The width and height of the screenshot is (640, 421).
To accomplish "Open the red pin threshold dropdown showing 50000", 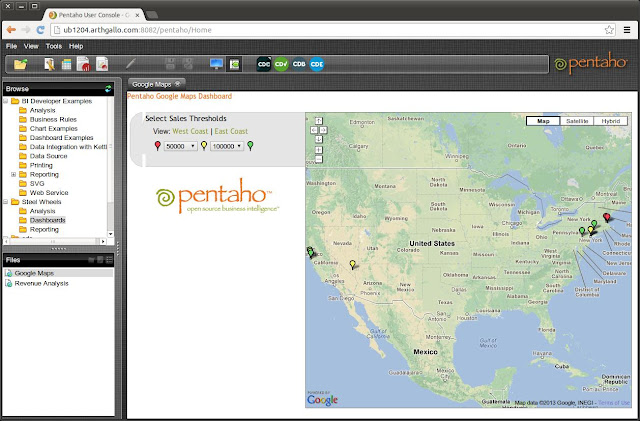I will click(180, 146).
